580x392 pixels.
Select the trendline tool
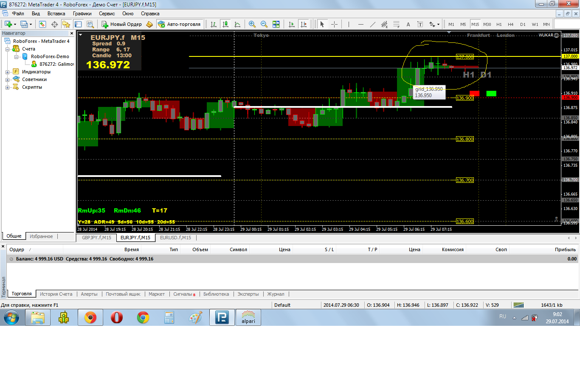[x=373, y=24]
